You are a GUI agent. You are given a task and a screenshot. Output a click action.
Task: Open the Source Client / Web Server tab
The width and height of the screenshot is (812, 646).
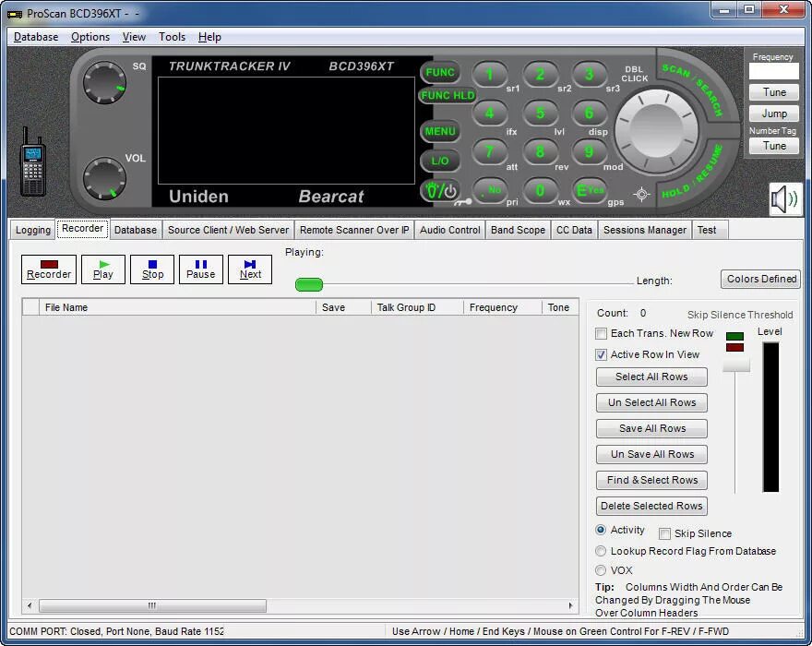(229, 230)
